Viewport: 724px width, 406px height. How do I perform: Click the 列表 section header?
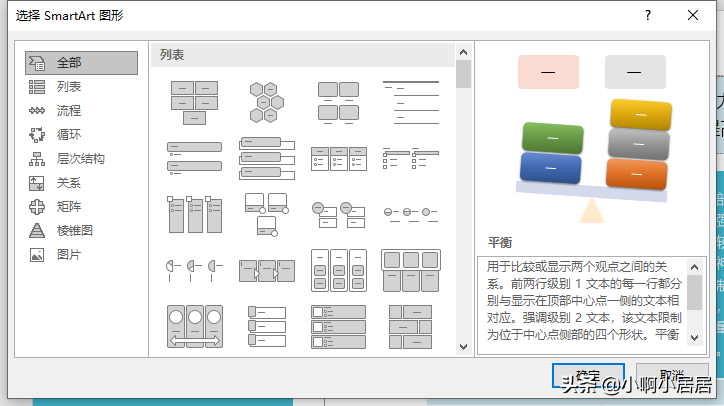303,55
